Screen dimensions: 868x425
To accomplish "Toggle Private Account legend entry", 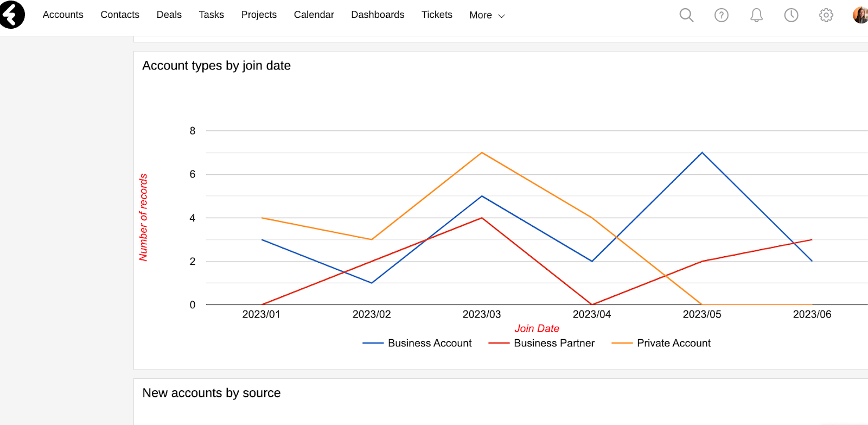I will click(x=661, y=343).
